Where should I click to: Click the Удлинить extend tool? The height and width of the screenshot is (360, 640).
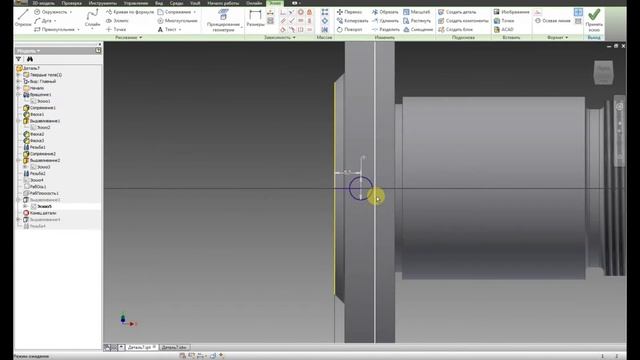point(384,21)
